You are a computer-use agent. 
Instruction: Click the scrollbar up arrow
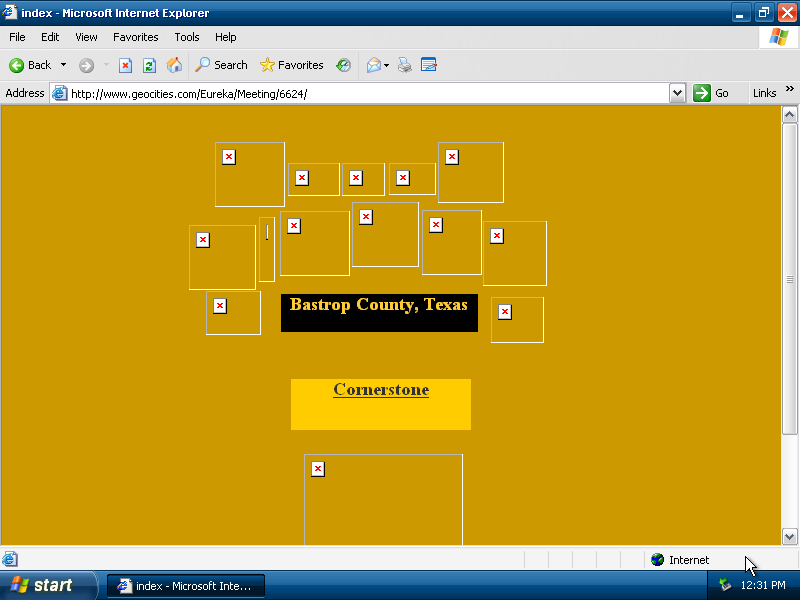point(789,115)
